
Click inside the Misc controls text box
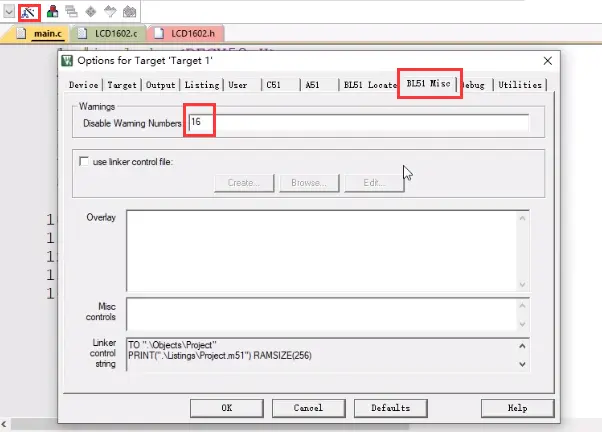(322, 314)
